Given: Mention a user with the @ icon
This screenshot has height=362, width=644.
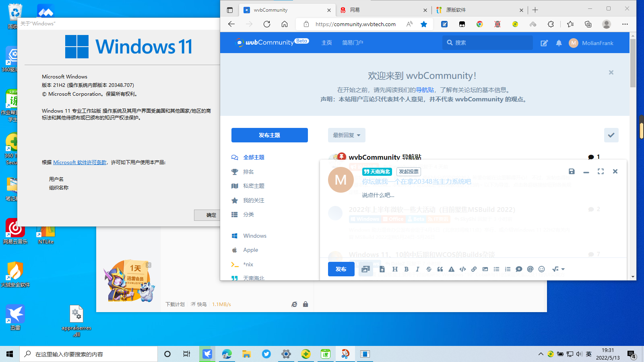Looking at the screenshot, I should [530, 269].
